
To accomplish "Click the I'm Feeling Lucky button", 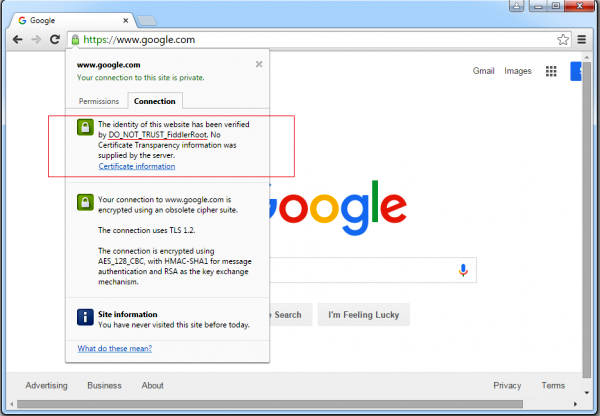I will (364, 315).
